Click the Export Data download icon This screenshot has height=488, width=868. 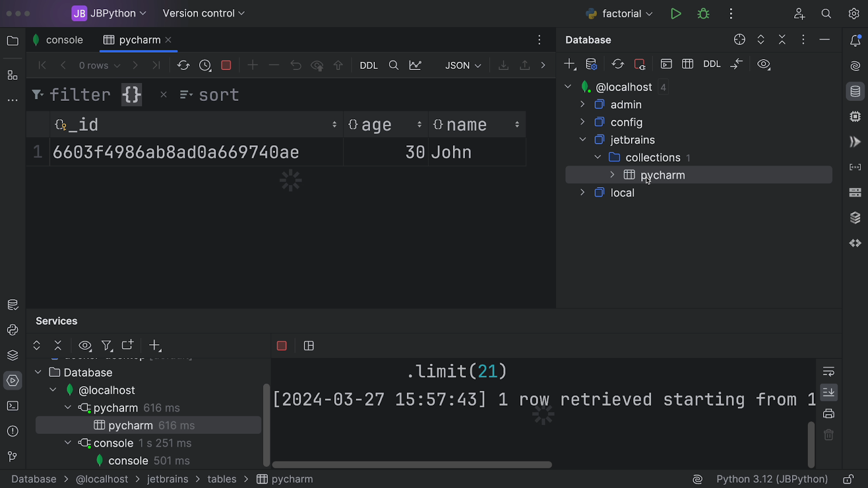coord(503,66)
